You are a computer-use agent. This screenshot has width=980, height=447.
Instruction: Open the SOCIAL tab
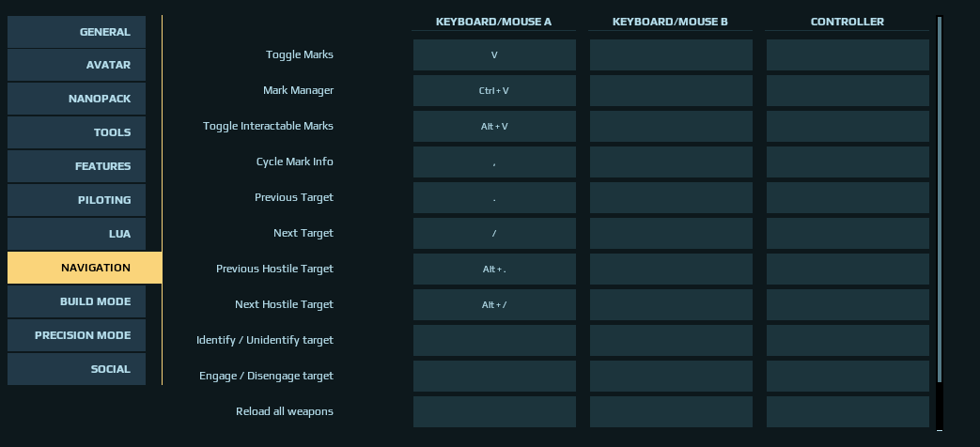click(x=76, y=369)
